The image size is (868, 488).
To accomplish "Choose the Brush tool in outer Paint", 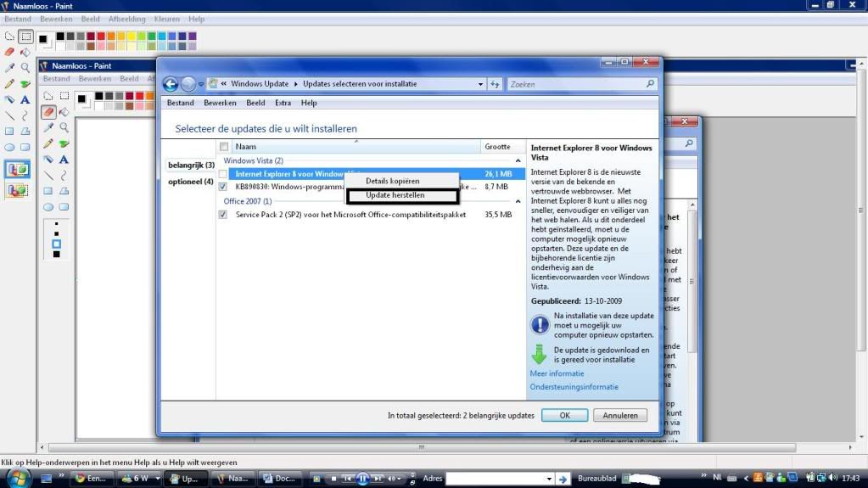I will (25, 84).
